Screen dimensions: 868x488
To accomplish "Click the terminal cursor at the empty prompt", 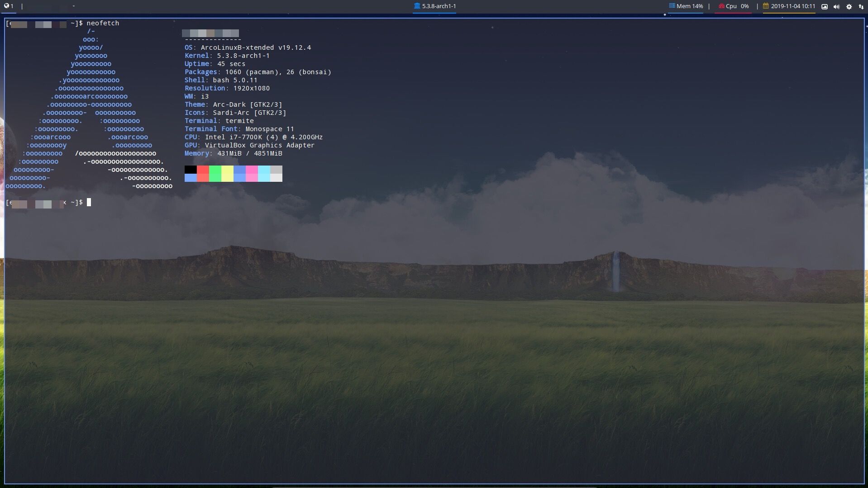I will 89,202.
